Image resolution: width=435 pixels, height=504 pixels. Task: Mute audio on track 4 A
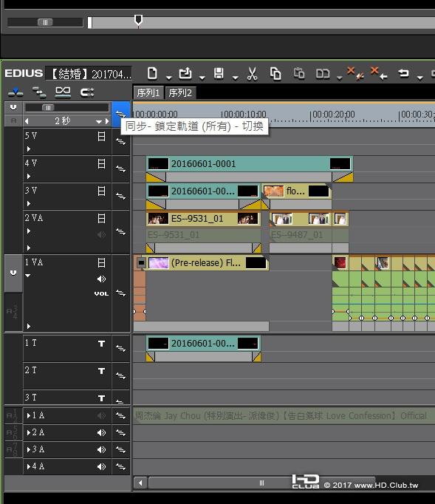click(x=101, y=466)
